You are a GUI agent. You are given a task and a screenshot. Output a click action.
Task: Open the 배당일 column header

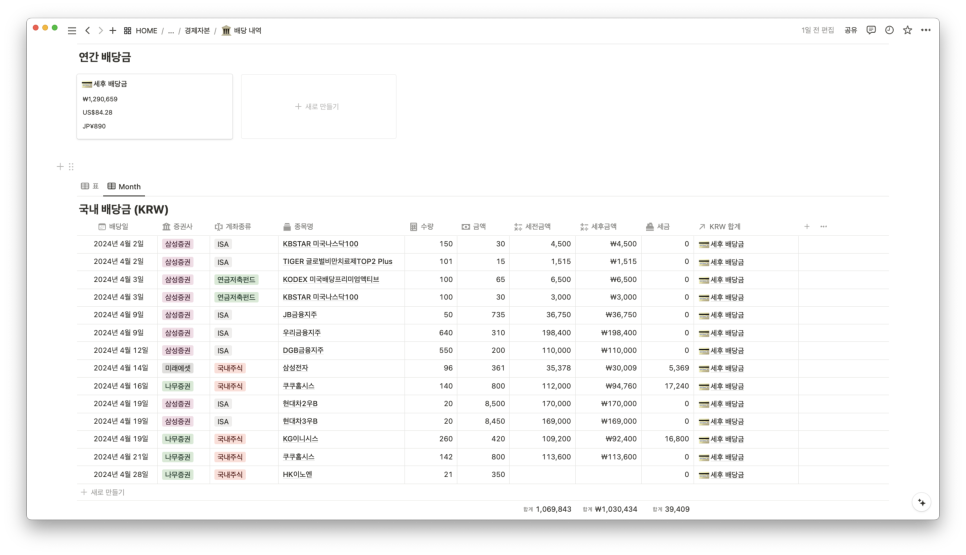(x=113, y=227)
